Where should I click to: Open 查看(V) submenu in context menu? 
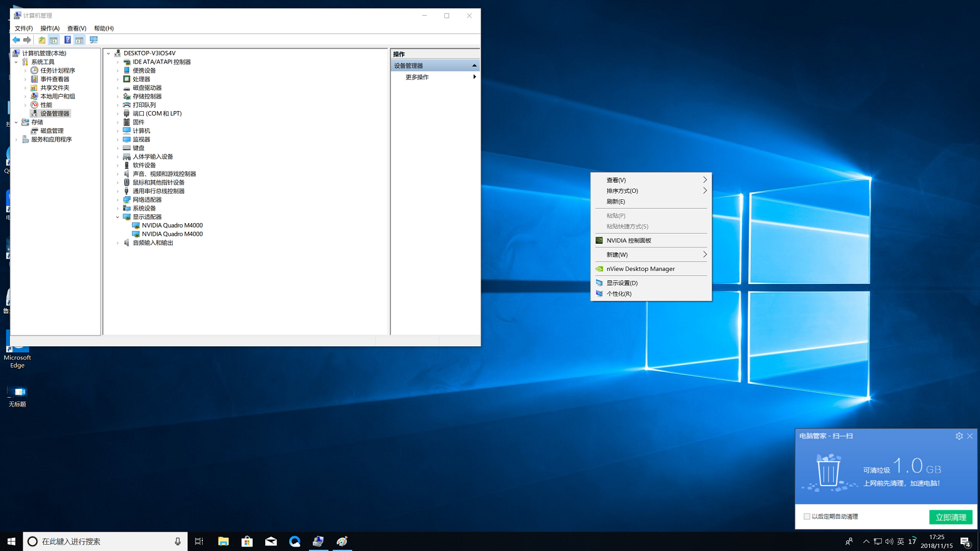pyautogui.click(x=651, y=180)
